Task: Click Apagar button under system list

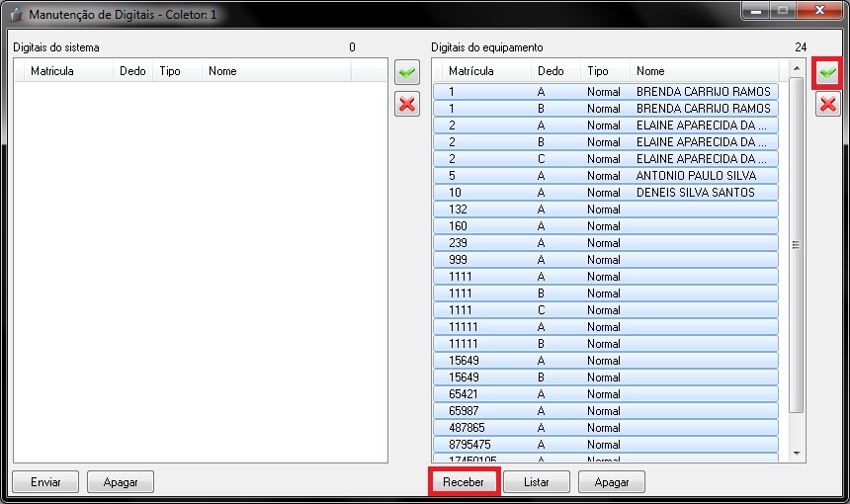Action: pyautogui.click(x=121, y=482)
